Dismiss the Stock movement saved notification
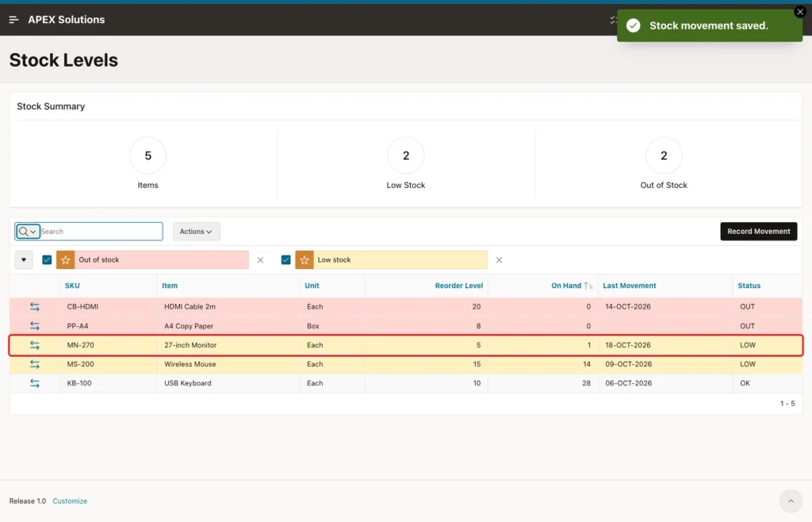The width and height of the screenshot is (812, 522). (800, 11)
